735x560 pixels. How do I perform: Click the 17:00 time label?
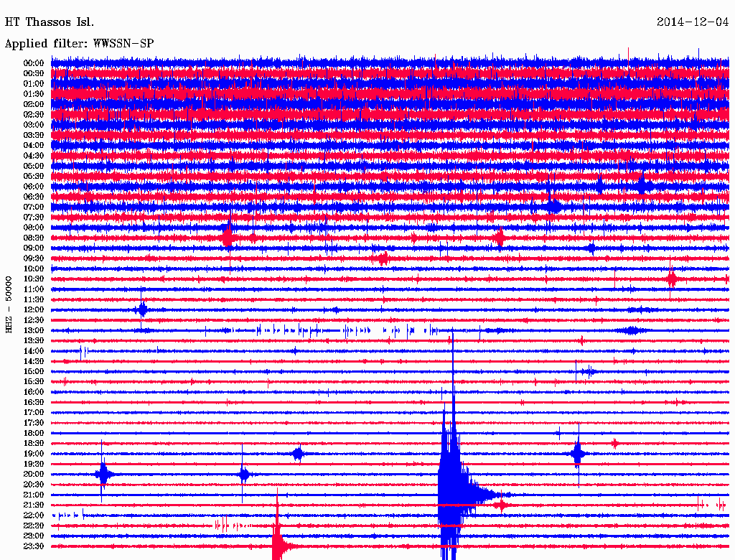[x=34, y=413]
